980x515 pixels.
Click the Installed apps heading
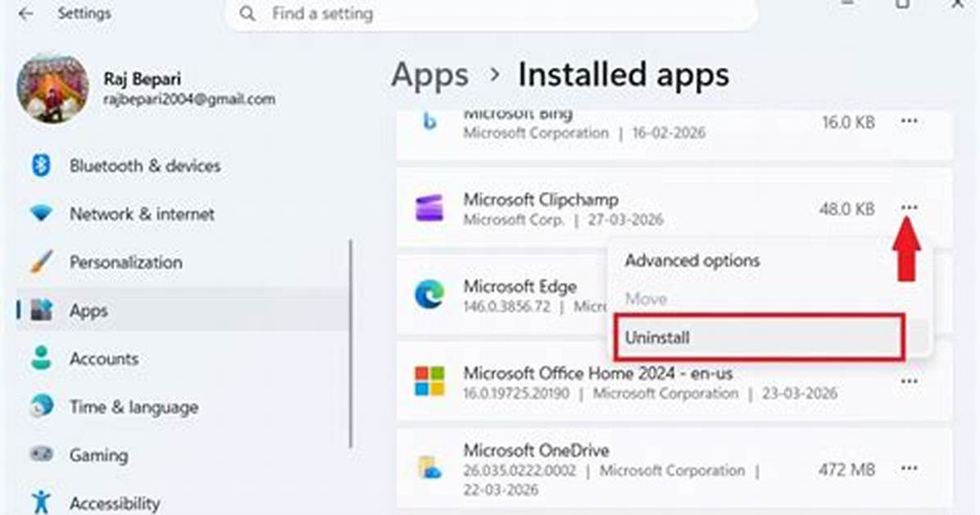coord(623,75)
